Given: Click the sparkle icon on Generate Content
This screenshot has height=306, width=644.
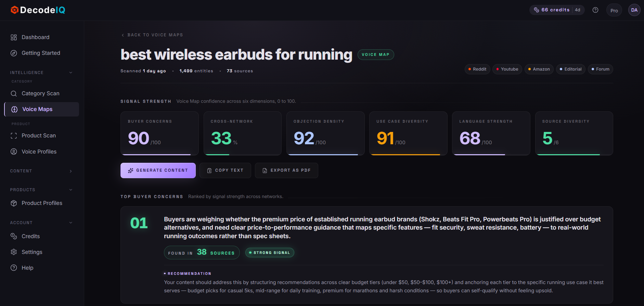Looking at the screenshot, I should click(131, 170).
